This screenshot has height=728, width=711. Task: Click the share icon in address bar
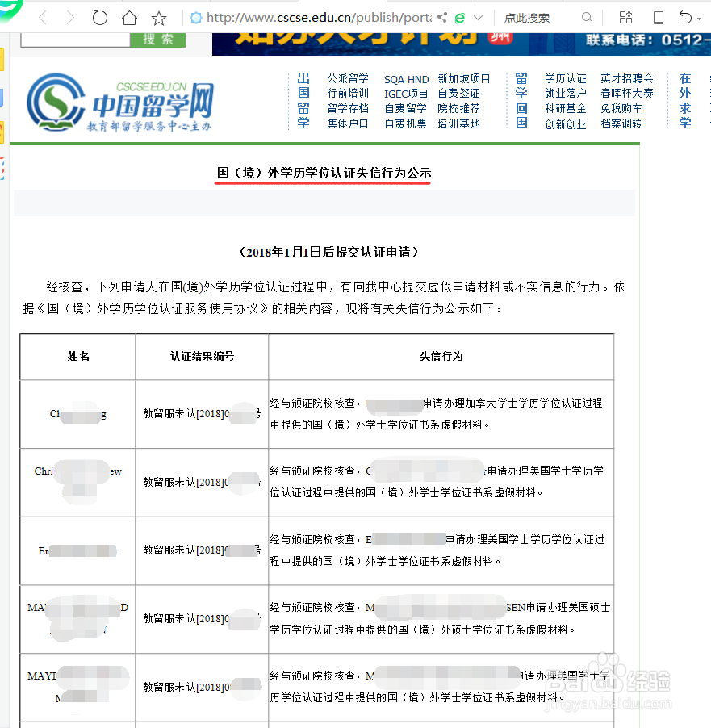click(x=442, y=18)
